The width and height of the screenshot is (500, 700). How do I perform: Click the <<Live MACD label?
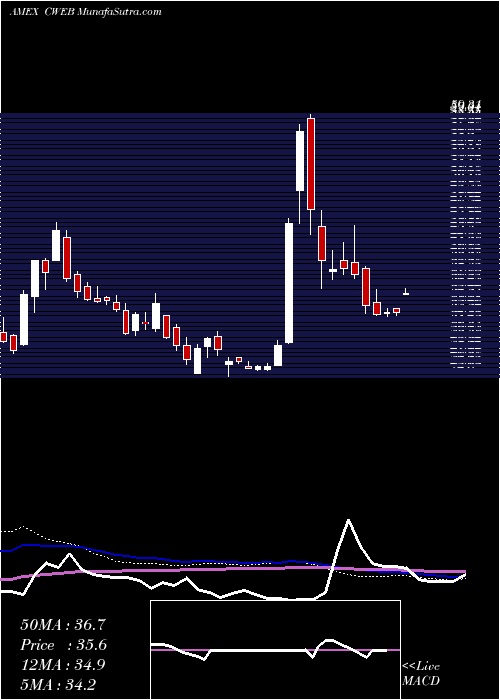point(421,673)
